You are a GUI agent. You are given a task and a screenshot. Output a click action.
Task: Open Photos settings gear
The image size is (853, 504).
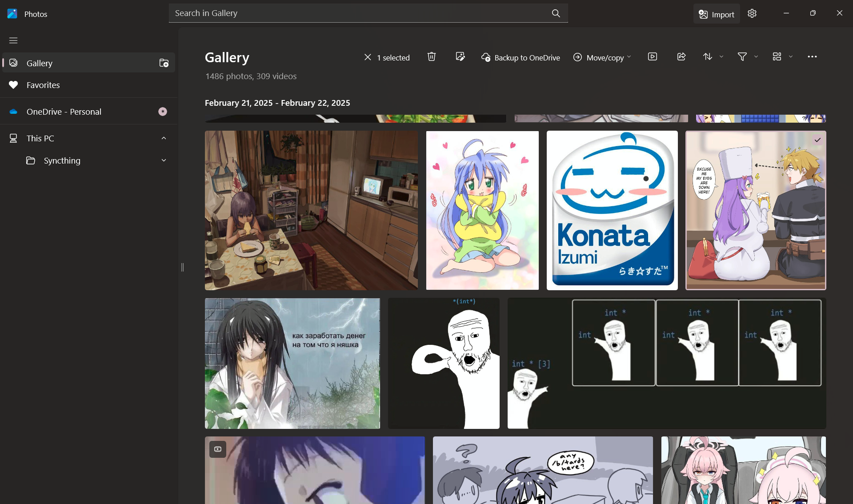(x=752, y=13)
